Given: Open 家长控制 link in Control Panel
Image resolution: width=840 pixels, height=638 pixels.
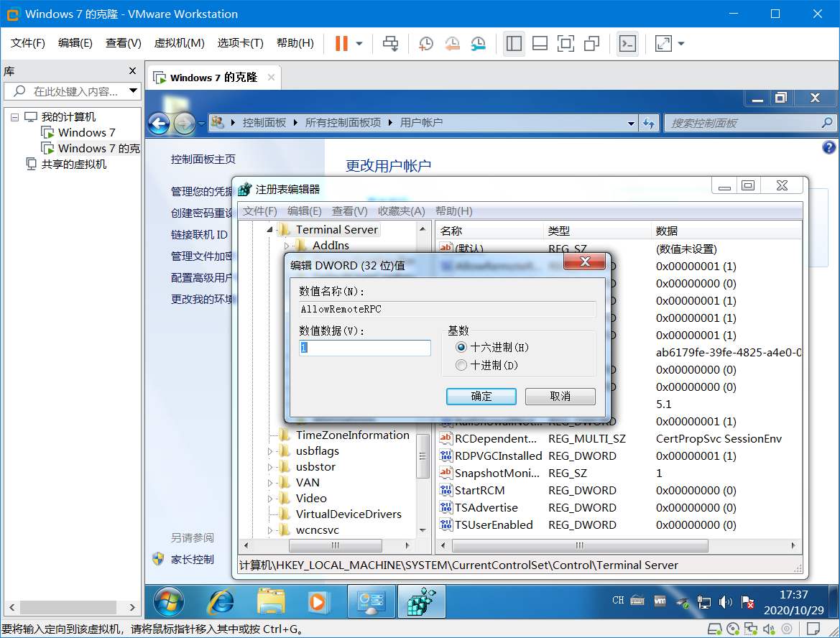Looking at the screenshot, I should click(x=193, y=559).
